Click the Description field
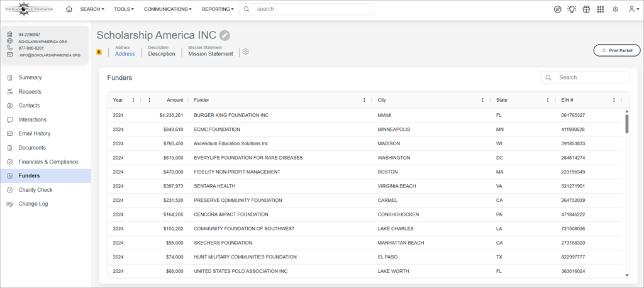 (162, 54)
